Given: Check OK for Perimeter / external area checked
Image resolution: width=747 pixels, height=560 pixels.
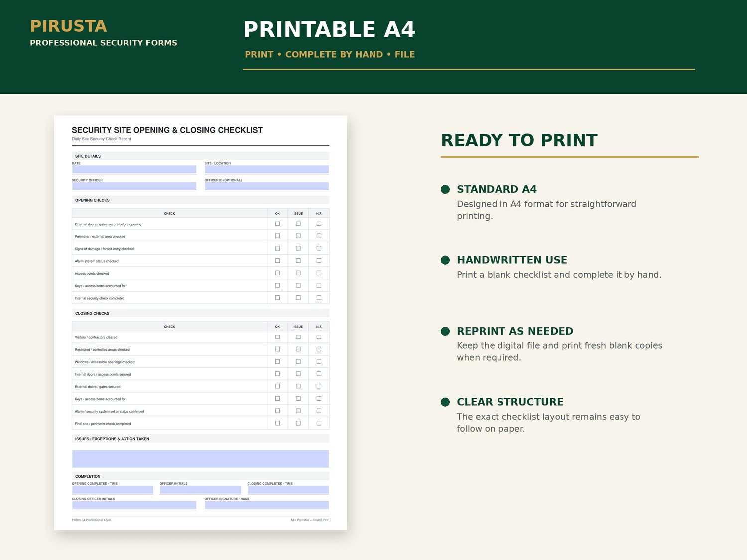Looking at the screenshot, I should (x=277, y=236).
